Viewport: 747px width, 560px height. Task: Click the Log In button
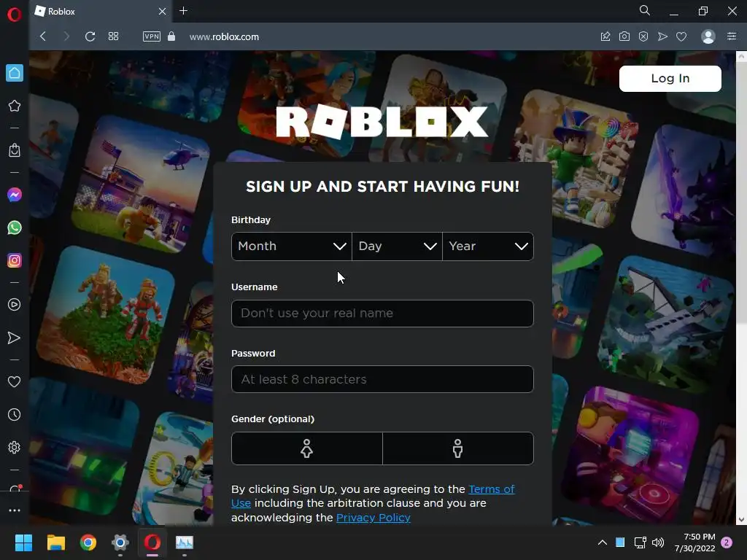click(x=670, y=79)
